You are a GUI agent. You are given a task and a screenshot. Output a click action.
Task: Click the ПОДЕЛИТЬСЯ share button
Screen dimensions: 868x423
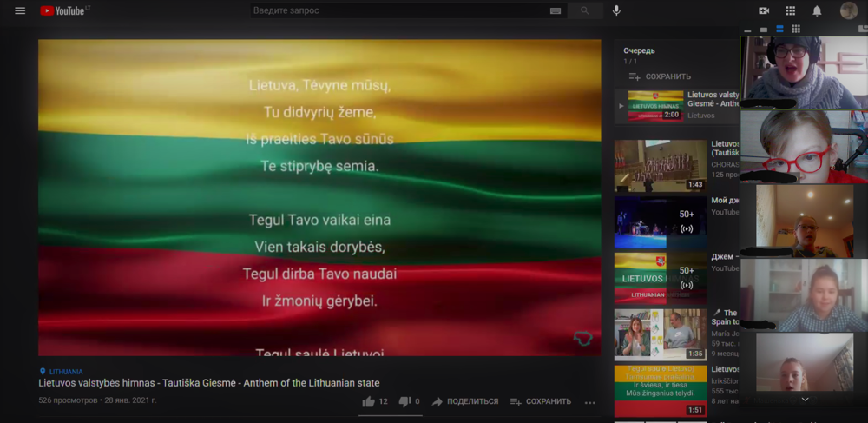pyautogui.click(x=465, y=402)
